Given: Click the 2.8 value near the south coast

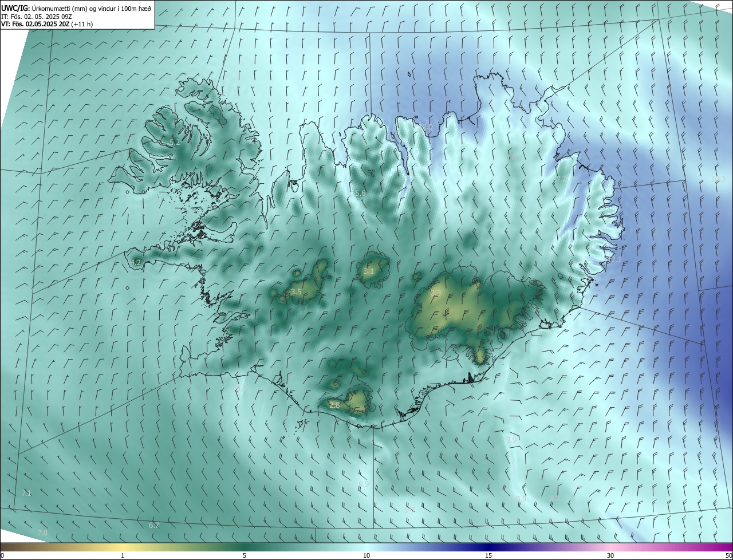Looking at the screenshot, I should pyautogui.click(x=334, y=405).
